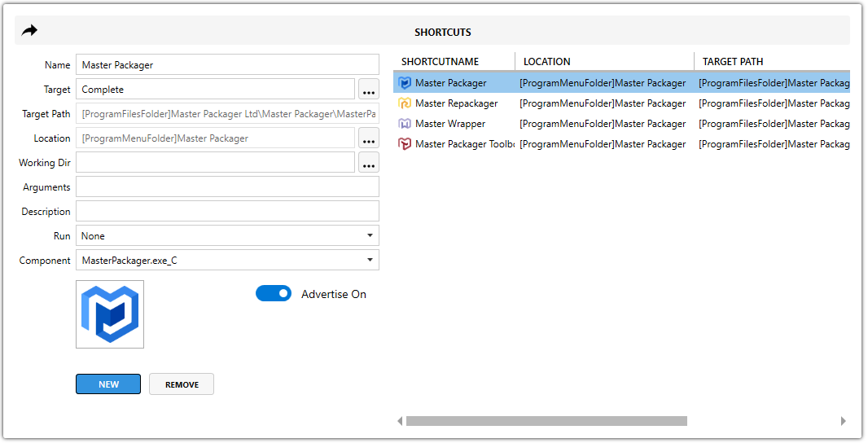Select the Master Packager Toolbox shortcut name
The image size is (868, 443).
pos(465,144)
